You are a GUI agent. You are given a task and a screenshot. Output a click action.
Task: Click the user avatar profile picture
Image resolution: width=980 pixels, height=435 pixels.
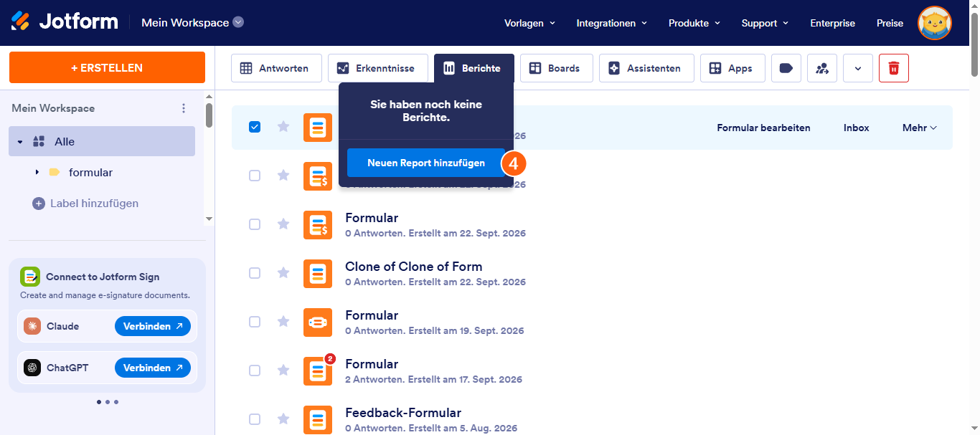coord(935,23)
